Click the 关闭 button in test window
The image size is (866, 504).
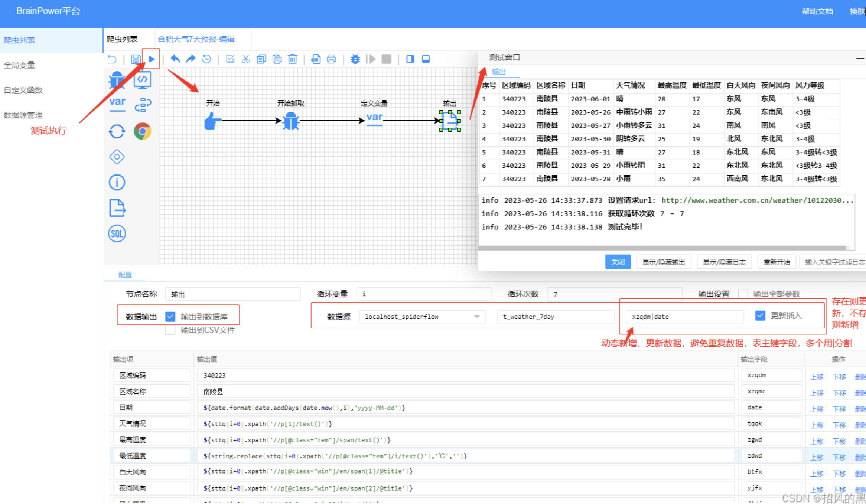tap(618, 262)
